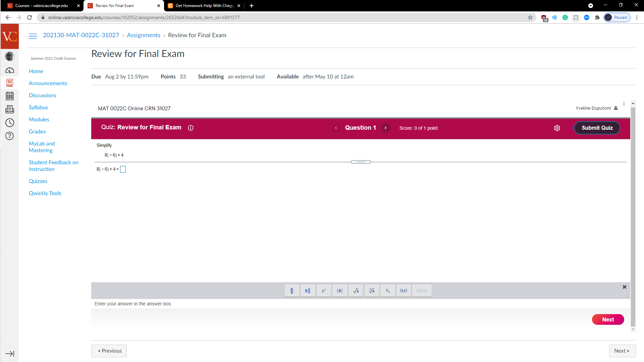Toggle the Canvas hamburger course menu

33,36
